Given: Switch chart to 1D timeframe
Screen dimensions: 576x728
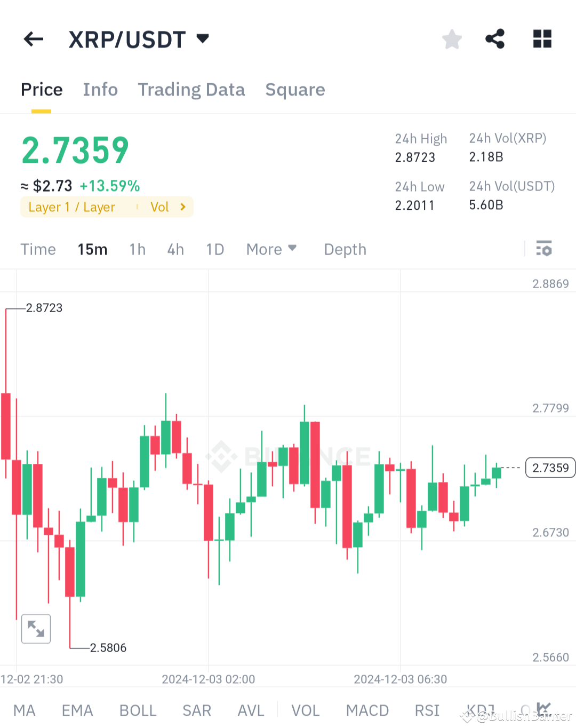Looking at the screenshot, I should pyautogui.click(x=215, y=249).
